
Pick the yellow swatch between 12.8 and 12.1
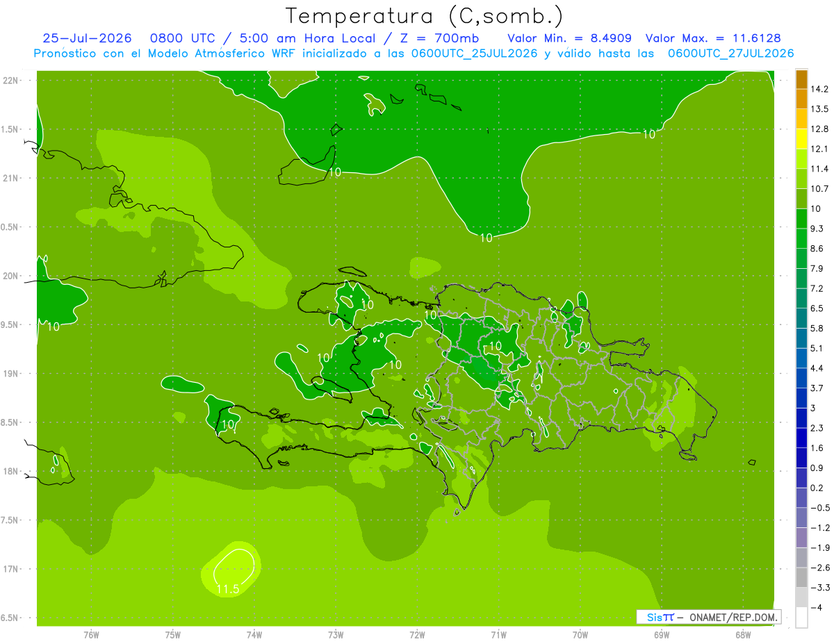pos(801,139)
